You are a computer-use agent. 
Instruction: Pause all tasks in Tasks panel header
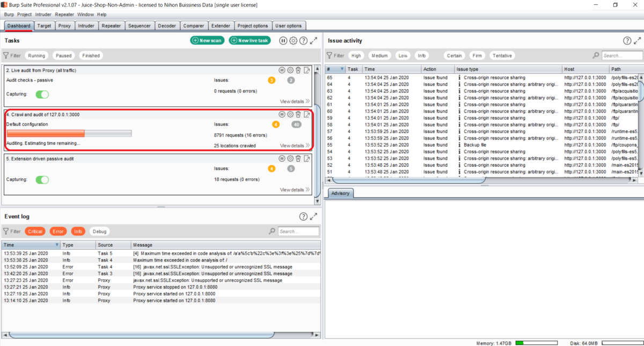point(283,41)
